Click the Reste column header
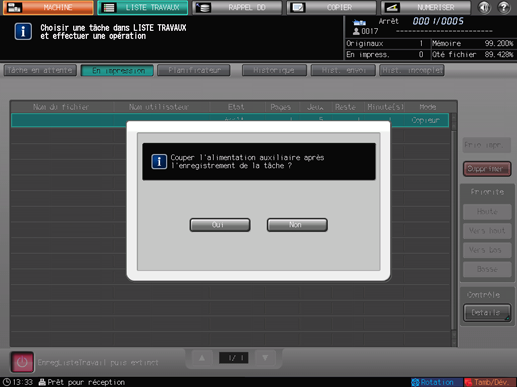 (345, 107)
